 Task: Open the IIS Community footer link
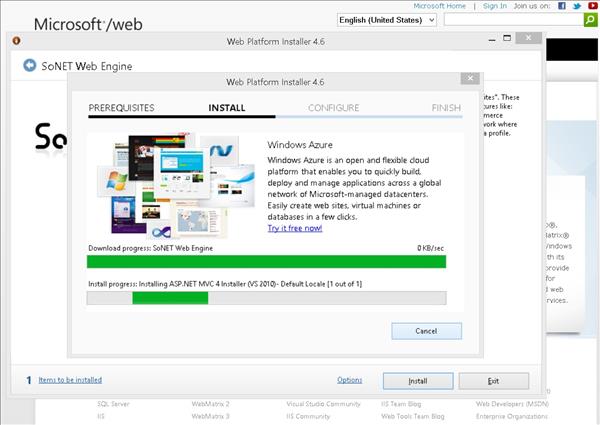point(308,416)
